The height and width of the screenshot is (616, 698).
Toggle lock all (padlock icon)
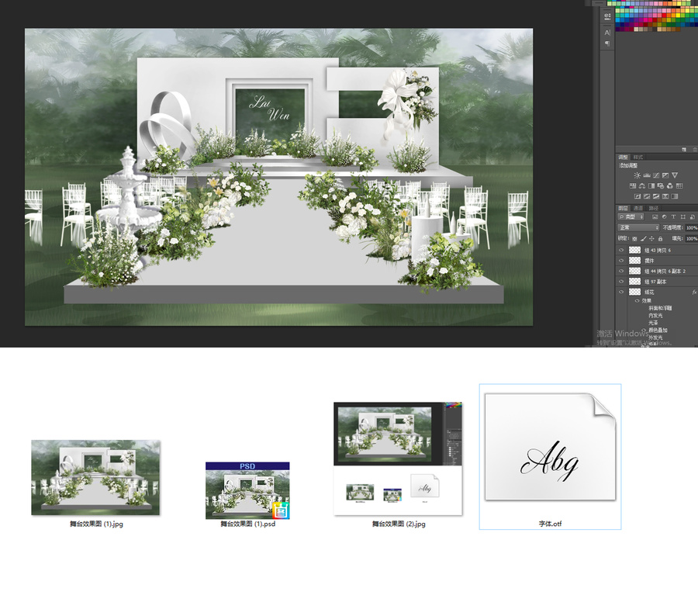coord(660,239)
